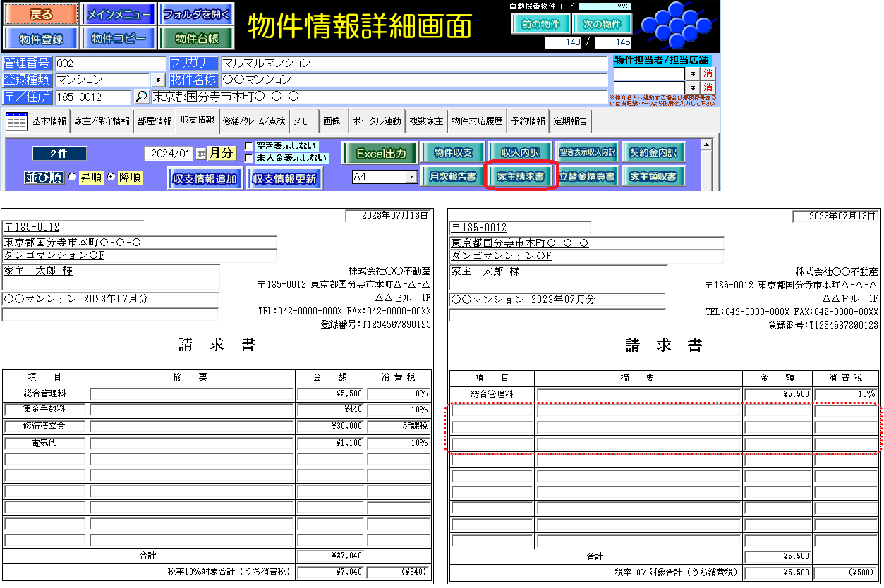884x588 pixels.
Task: Go to next property with 次の物件
Action: pos(602,24)
